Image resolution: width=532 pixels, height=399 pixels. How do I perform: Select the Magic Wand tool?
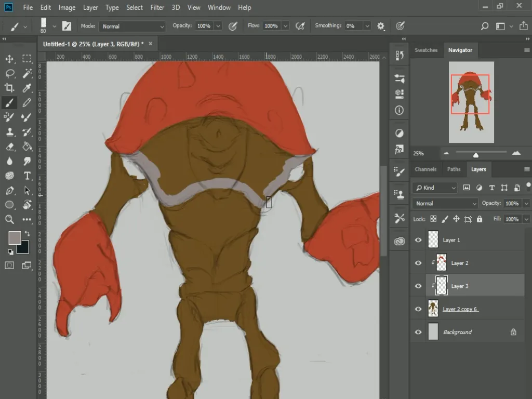click(27, 73)
